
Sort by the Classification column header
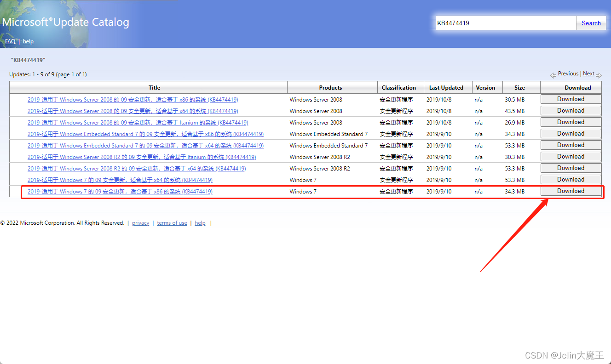click(399, 88)
